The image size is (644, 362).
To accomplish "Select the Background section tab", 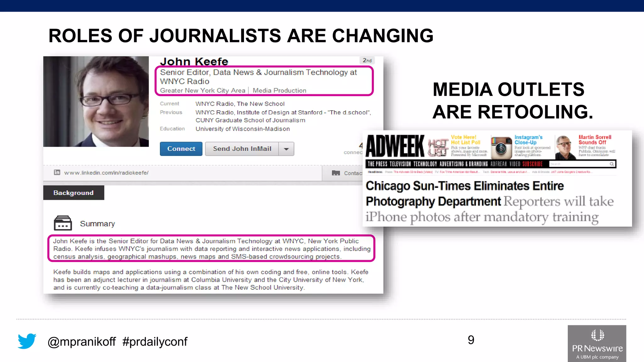I will (x=74, y=193).
